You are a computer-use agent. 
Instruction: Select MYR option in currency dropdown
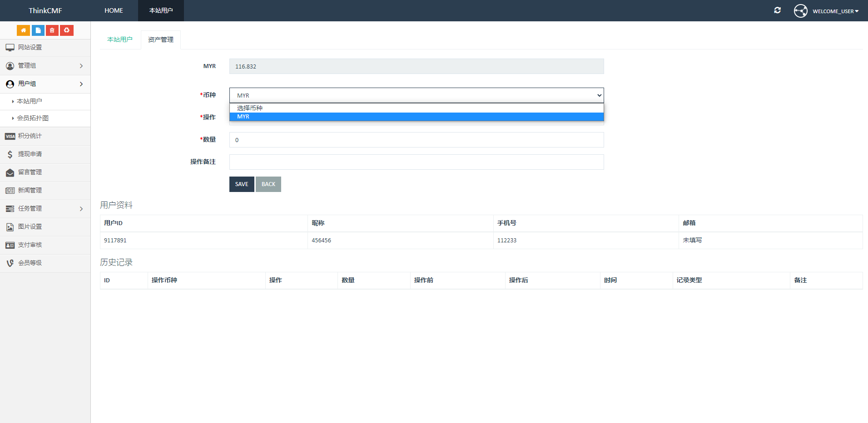coord(416,117)
